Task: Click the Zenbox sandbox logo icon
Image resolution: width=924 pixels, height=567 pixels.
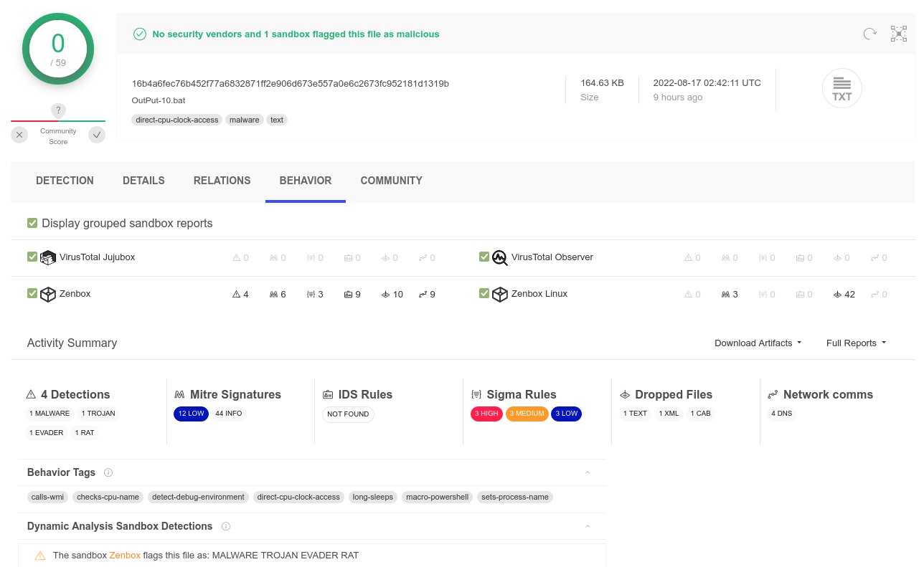Action: (48, 294)
